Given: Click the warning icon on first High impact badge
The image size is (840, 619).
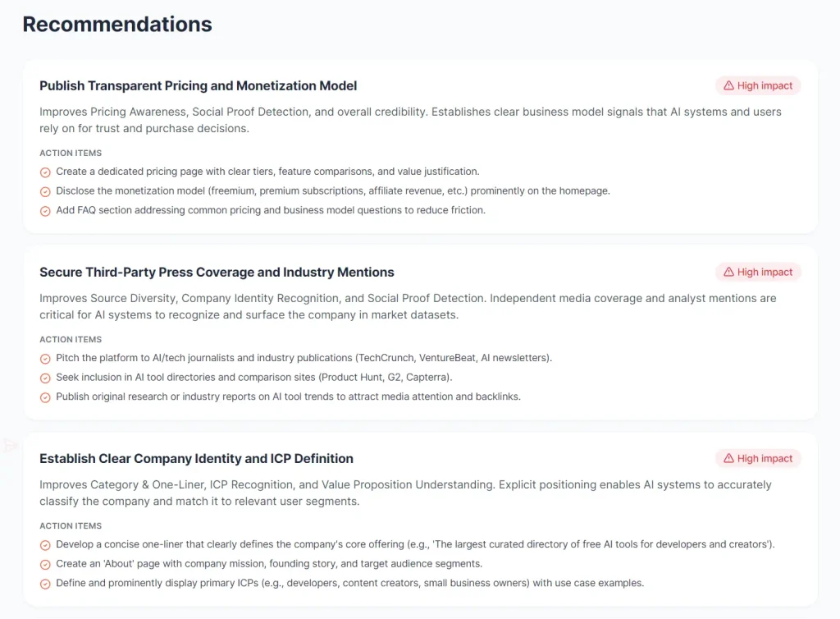Looking at the screenshot, I should click(729, 85).
